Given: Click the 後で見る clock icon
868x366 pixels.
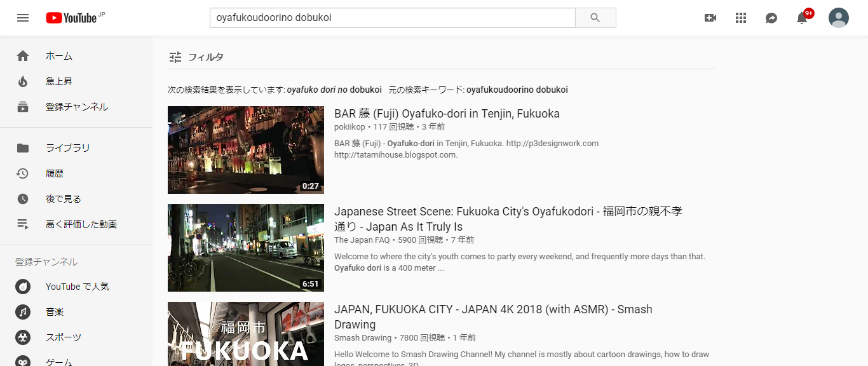Looking at the screenshot, I should pyautogui.click(x=23, y=199).
